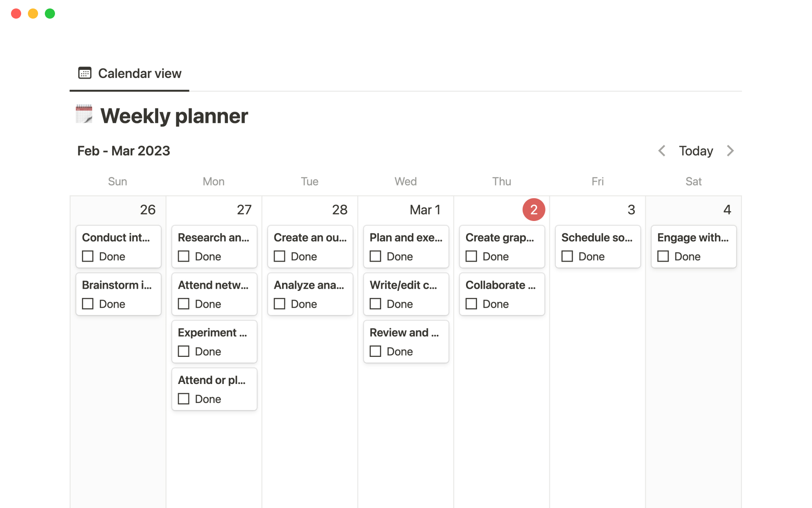
Task: Tick Done checkbox for Engage with... task
Action: point(663,257)
